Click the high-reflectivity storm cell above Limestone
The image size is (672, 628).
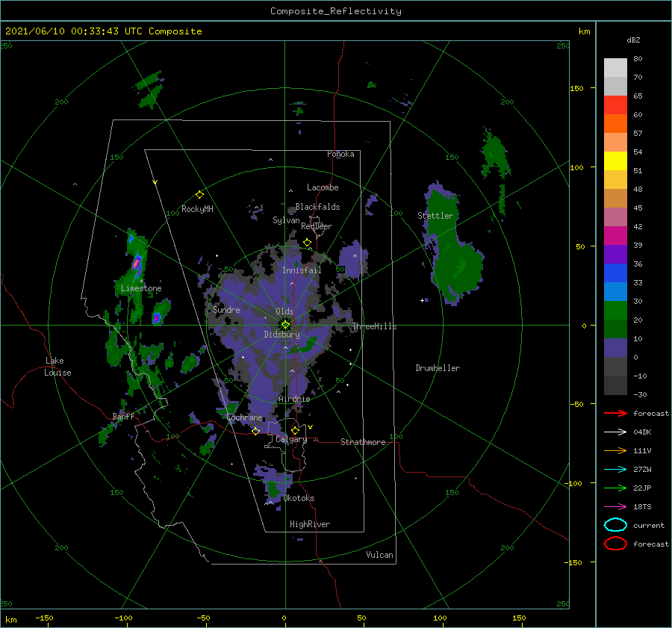(x=137, y=263)
